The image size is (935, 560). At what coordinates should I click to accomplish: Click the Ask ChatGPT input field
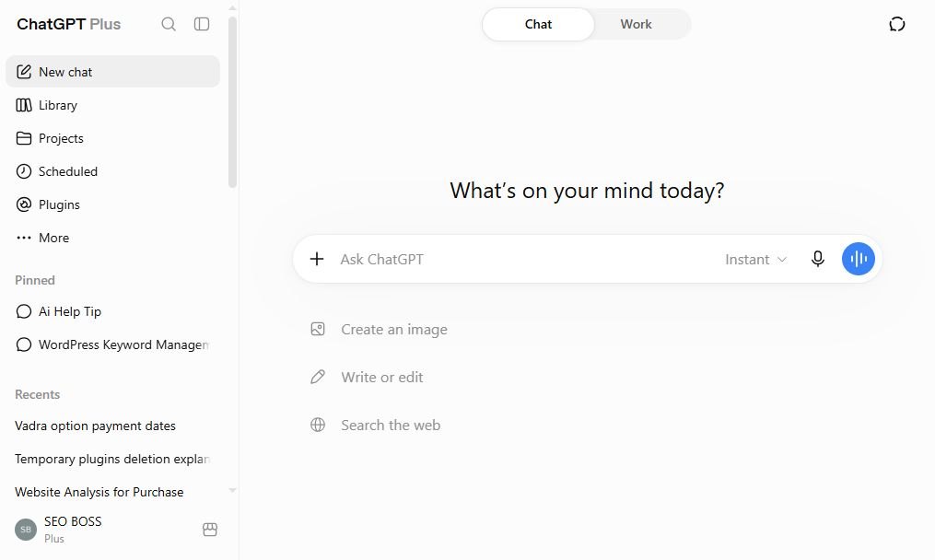(525, 260)
